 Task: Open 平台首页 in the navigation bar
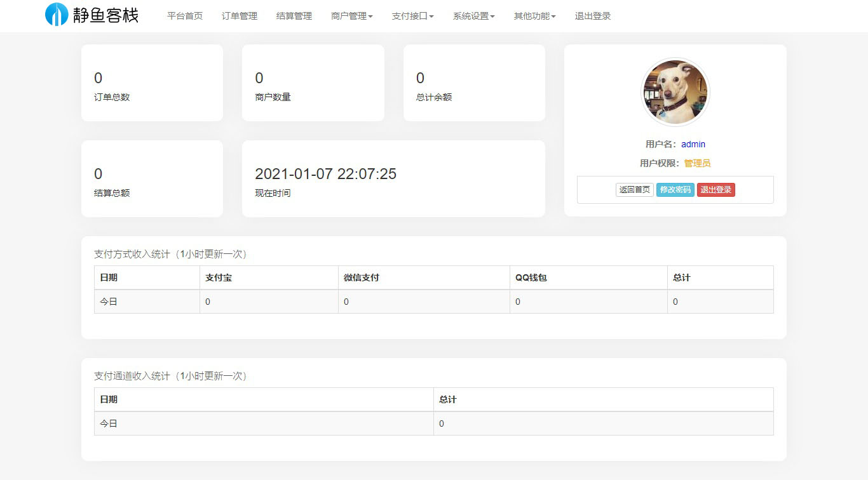[185, 16]
